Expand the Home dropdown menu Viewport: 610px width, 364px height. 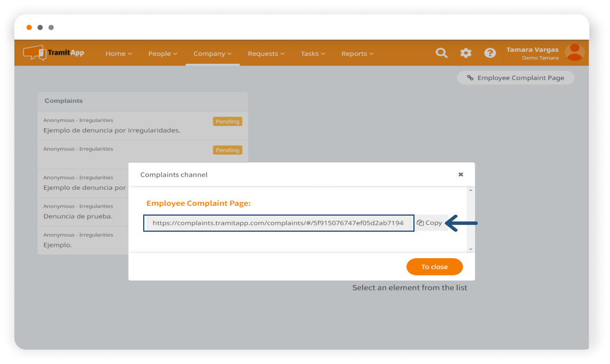(x=118, y=53)
